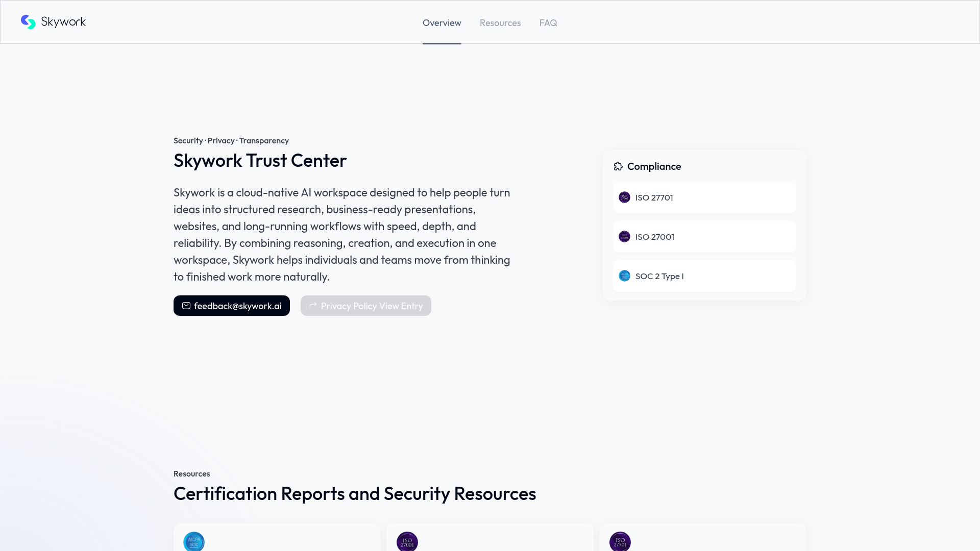980x551 pixels.
Task: Open the Privacy Policy View Entry link
Action: point(366,306)
